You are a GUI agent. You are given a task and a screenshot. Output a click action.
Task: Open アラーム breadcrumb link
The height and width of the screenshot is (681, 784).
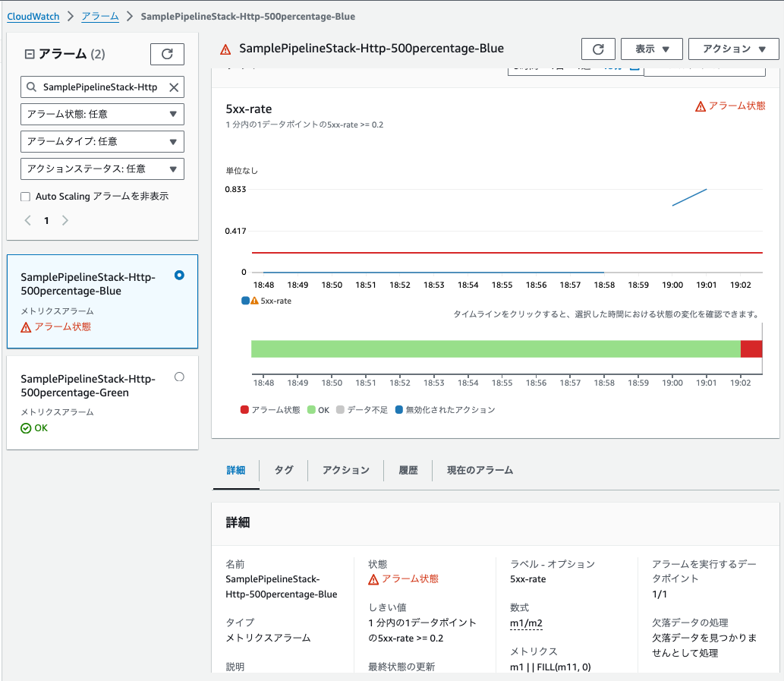click(100, 17)
